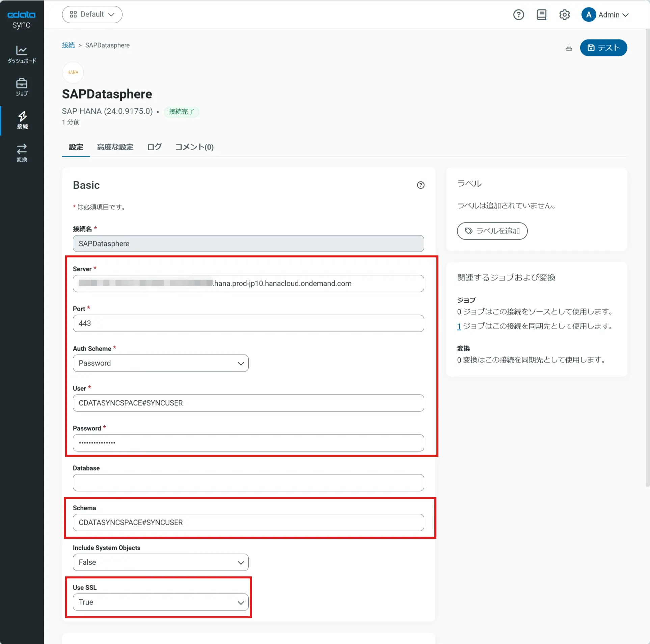
Task: Click the download icon beside テスト button
Action: pos(569,48)
